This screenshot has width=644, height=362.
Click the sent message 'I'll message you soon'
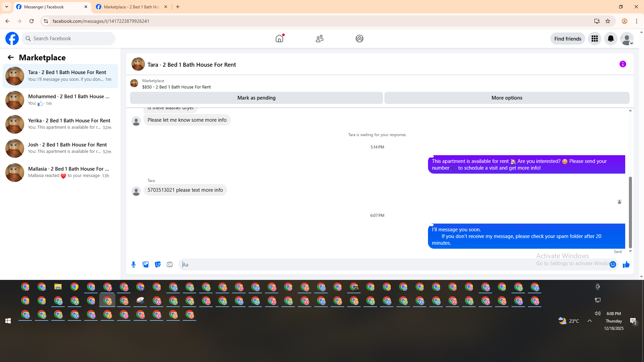click(527, 236)
